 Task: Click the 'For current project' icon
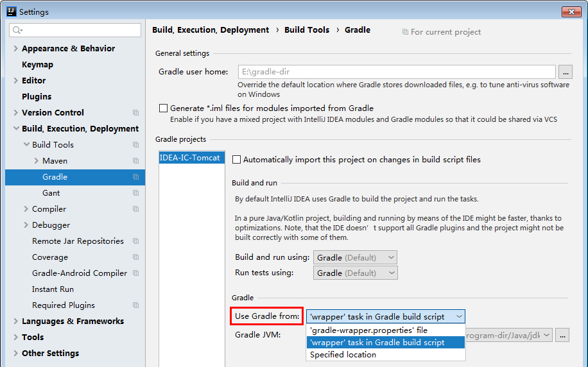[x=405, y=32]
